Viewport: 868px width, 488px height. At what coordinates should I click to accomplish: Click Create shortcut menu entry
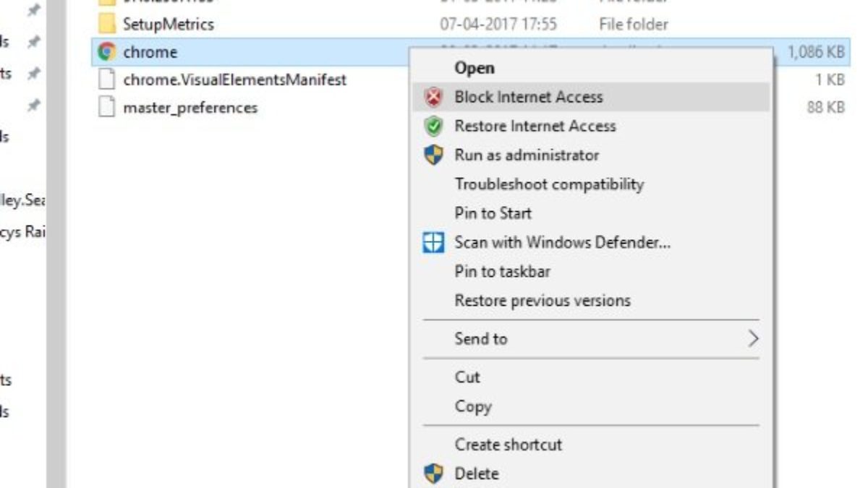pyautogui.click(x=508, y=445)
